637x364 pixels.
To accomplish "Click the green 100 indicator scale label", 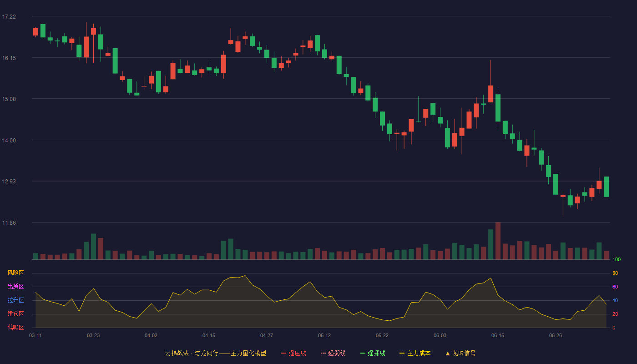I will 617,260.
